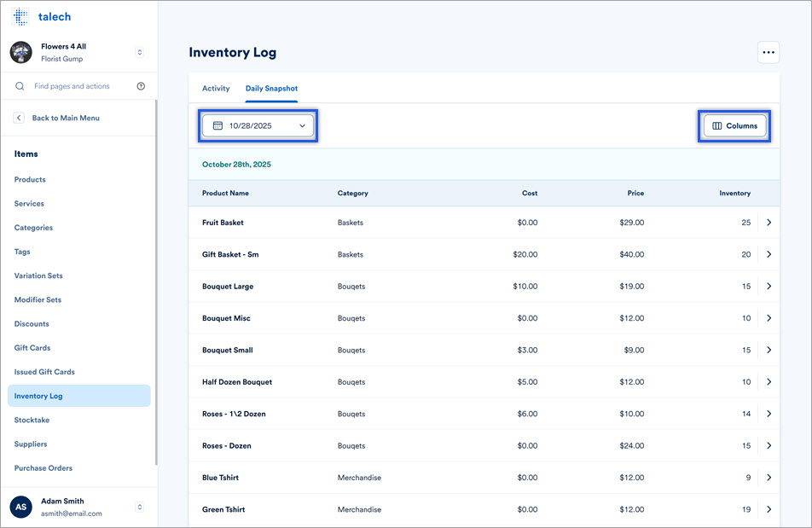This screenshot has width=812, height=528.
Task: Expand the Blue Tshirt row chevron
Action: (769, 478)
